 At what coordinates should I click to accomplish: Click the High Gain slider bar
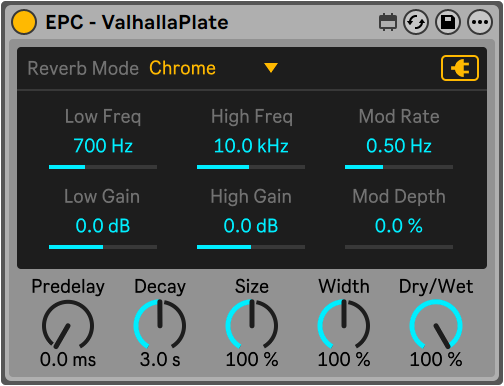pos(251,247)
